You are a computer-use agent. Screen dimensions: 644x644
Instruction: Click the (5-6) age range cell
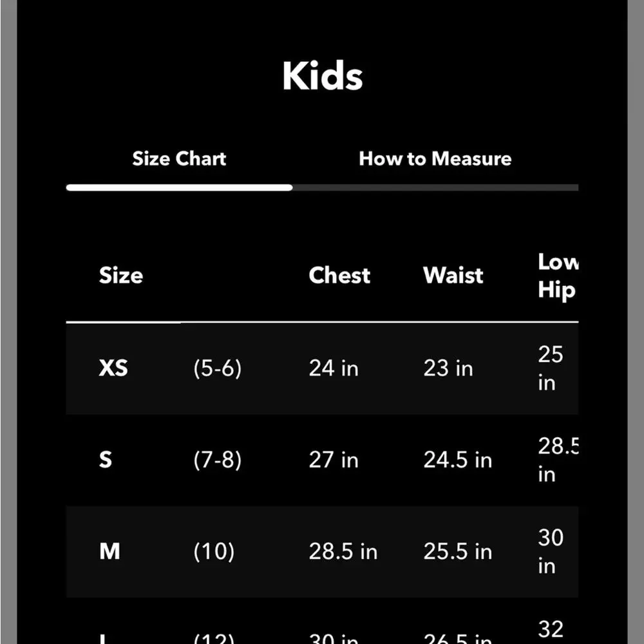coord(218,368)
